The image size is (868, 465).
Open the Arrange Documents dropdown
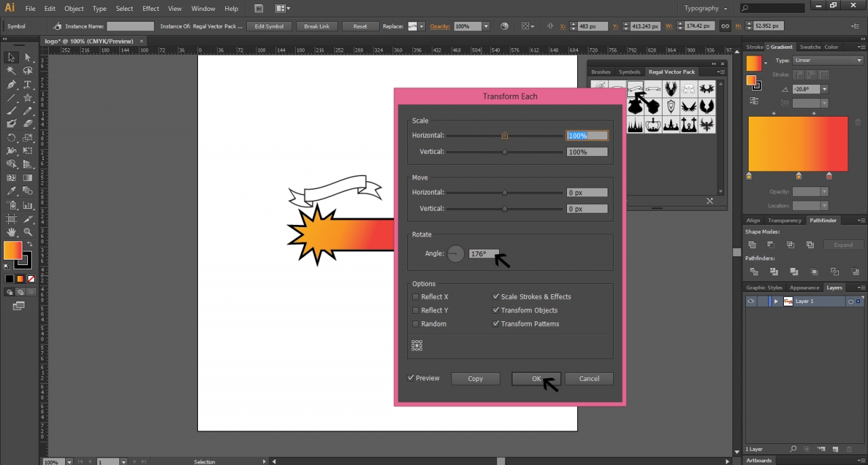[283, 9]
